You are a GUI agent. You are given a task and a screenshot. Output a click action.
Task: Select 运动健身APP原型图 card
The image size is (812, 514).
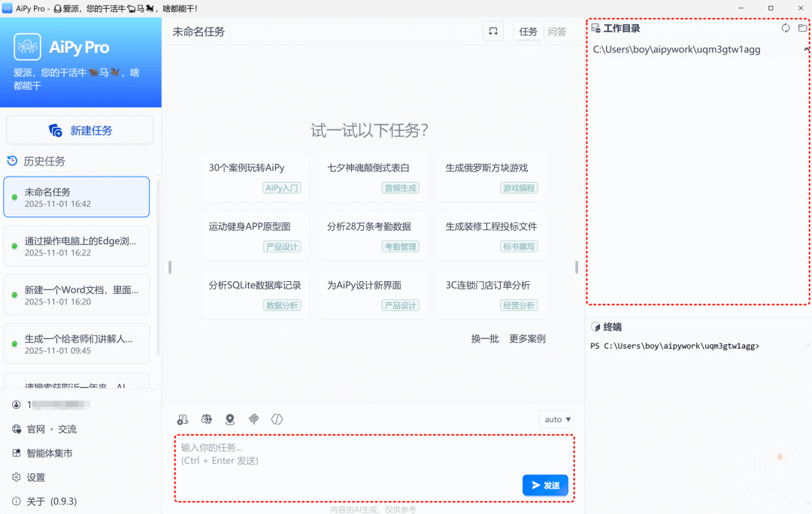pyautogui.click(x=255, y=235)
